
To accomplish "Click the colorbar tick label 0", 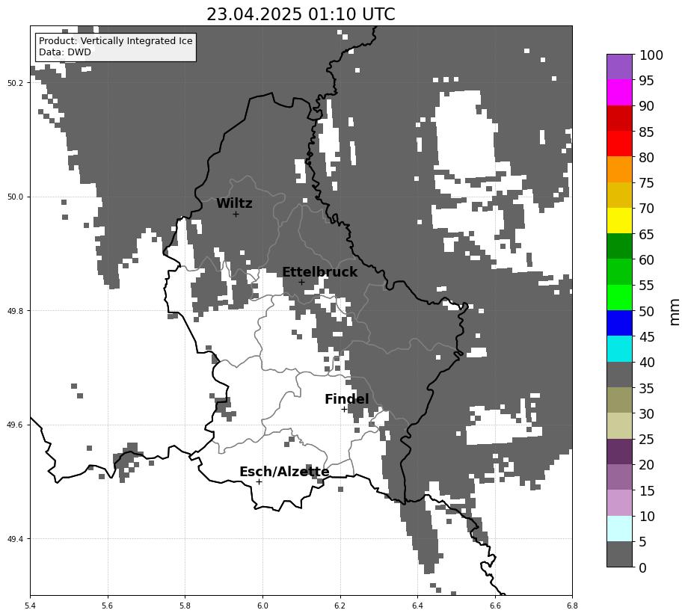I will pyautogui.click(x=643, y=567).
